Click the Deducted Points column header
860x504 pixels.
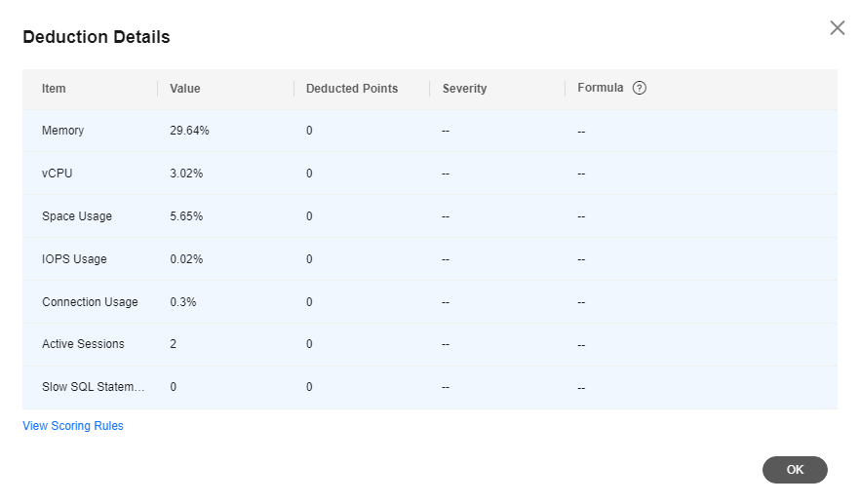[x=352, y=89]
